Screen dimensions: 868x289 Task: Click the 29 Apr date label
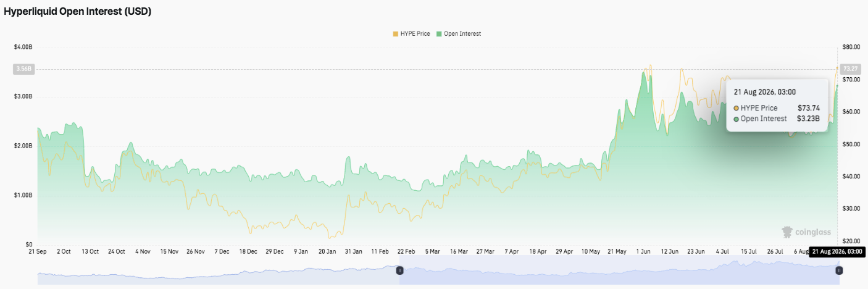tap(564, 252)
